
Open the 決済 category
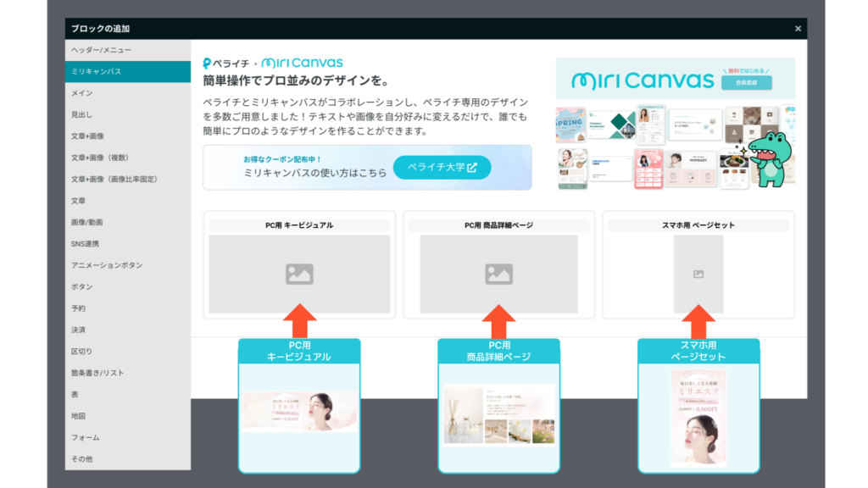128,330
